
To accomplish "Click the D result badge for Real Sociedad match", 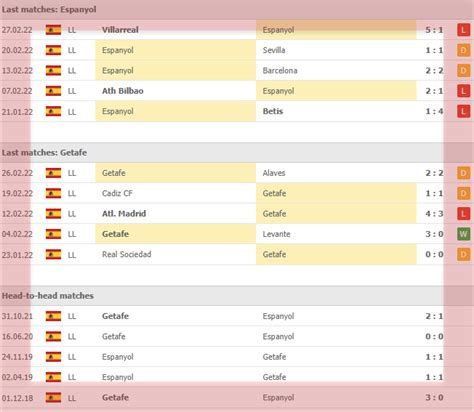I will pos(463,255).
